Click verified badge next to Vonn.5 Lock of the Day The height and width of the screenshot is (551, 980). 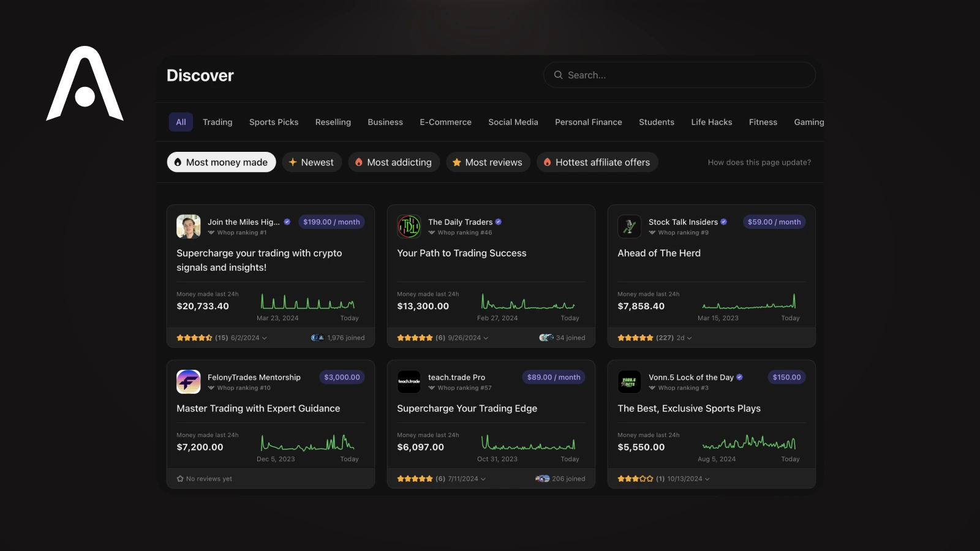point(739,377)
